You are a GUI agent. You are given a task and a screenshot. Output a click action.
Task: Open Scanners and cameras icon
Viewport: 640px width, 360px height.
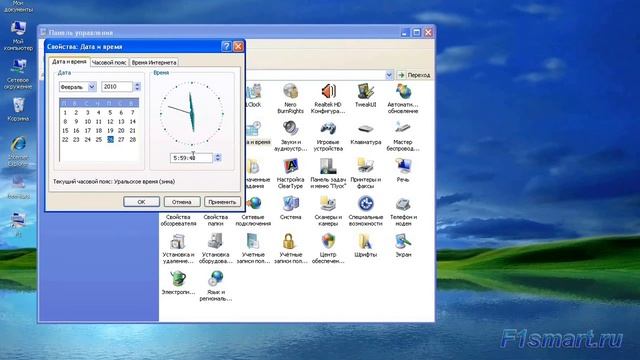pyautogui.click(x=328, y=211)
